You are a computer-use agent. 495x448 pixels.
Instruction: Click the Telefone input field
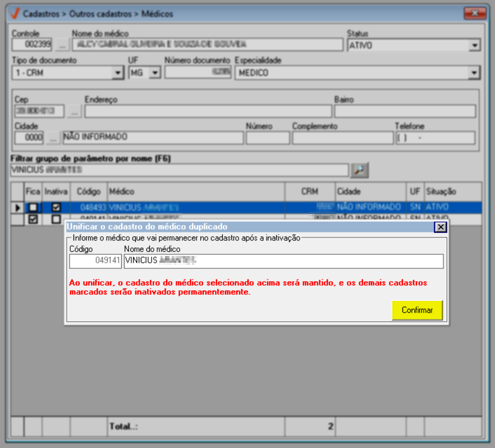pos(436,138)
